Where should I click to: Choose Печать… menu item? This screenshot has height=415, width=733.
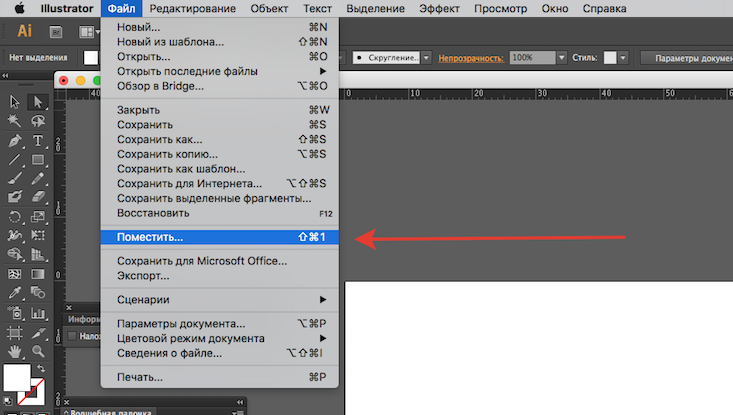pyautogui.click(x=220, y=377)
